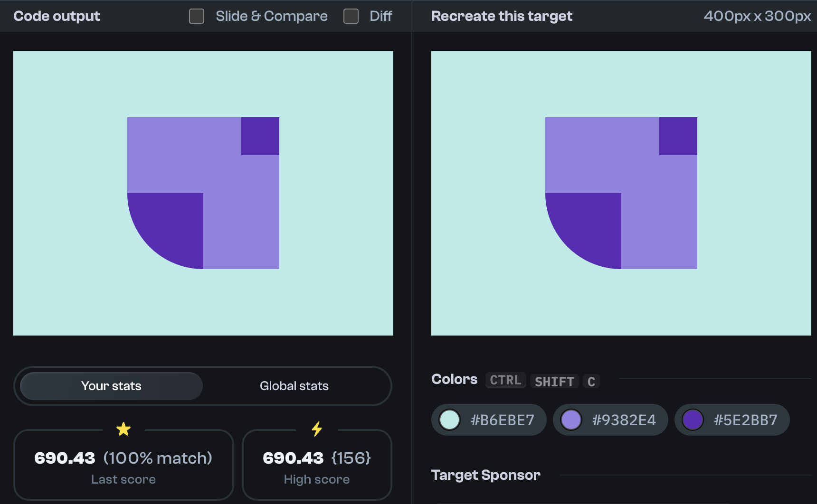The image size is (817, 504).
Task: Click the lightning bolt above High score
Action: click(x=317, y=429)
